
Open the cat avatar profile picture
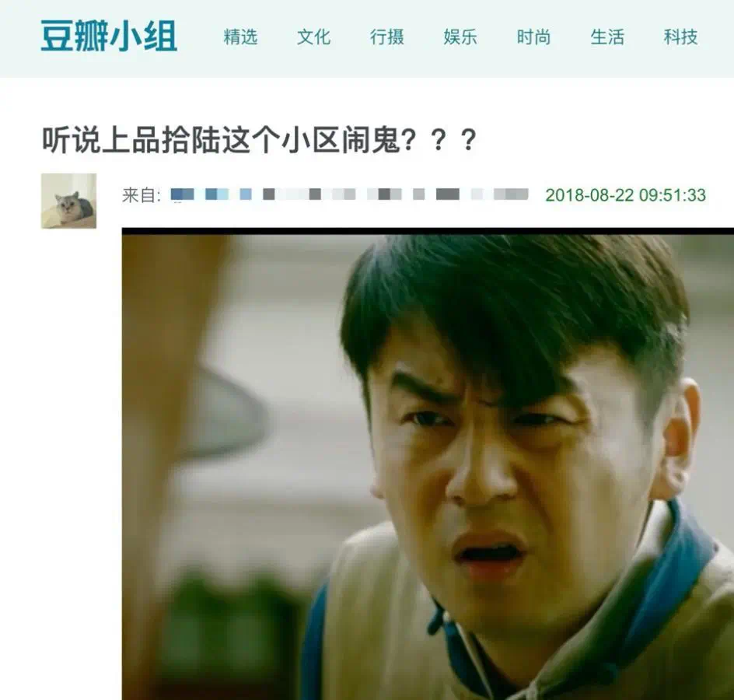pyautogui.click(x=68, y=201)
